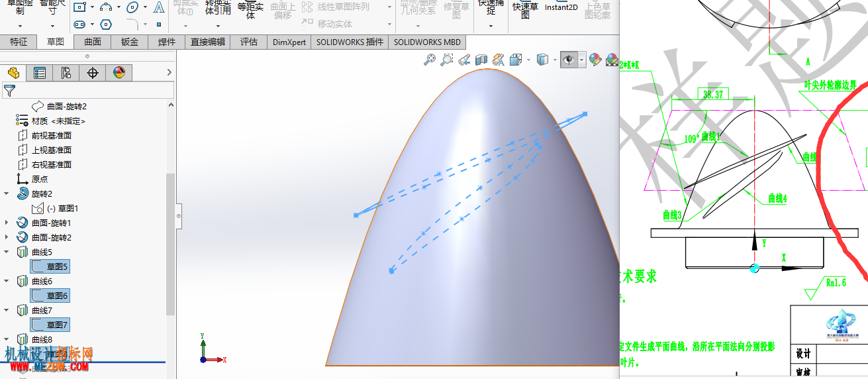Open the ellipse tool dropdown arrow
The image size is (868, 379).
tap(145, 8)
